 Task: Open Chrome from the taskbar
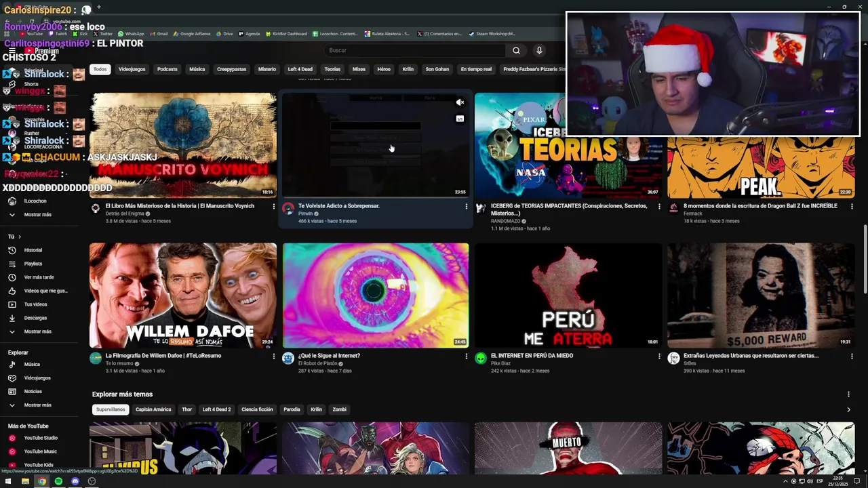coord(42,481)
